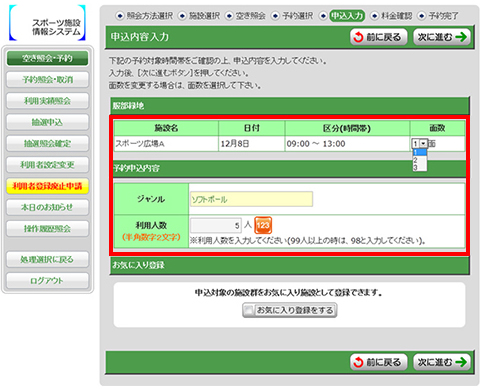480x390 pixels.
Task: Select 抽選申込 in the sidebar menu
Action: 47,122
